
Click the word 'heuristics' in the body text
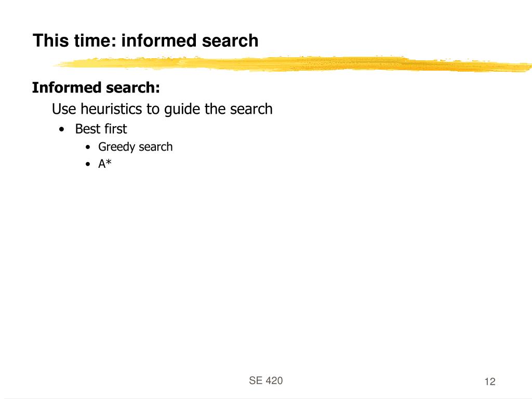111,109
